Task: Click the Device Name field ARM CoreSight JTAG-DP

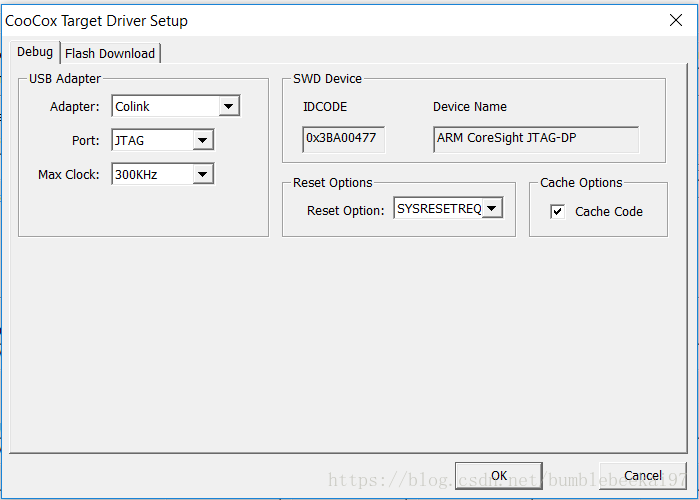Action: point(536,139)
